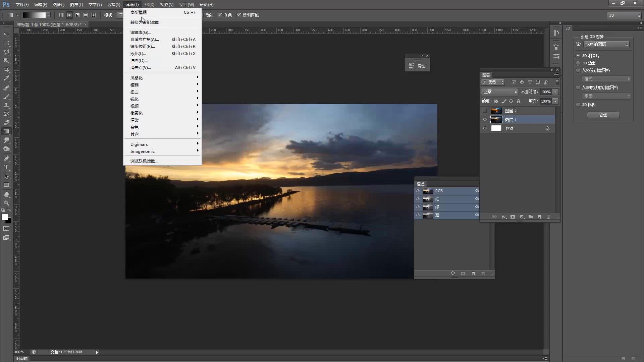Open the 源 选中的图层 dropdown
The width and height of the screenshot is (644, 362).
[606, 44]
